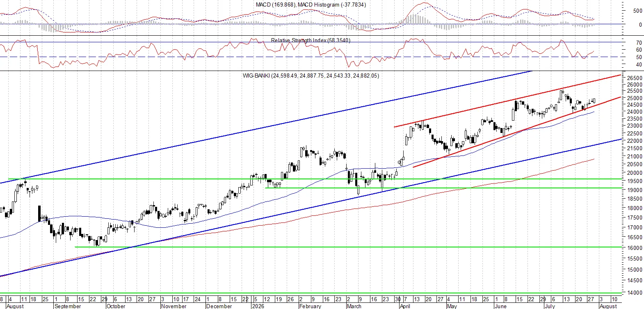This screenshot has height=309, width=644.
Task: Click the last candlestick on the price chart
Action: pos(594,101)
